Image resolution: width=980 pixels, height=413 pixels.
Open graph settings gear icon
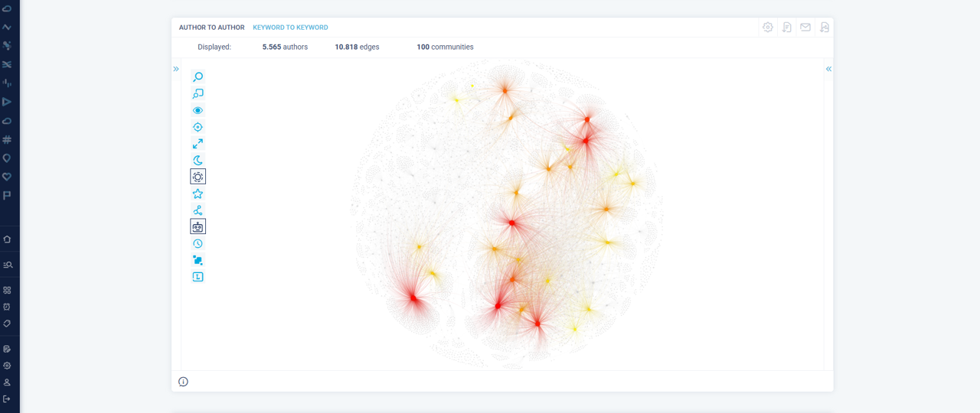pos(767,28)
